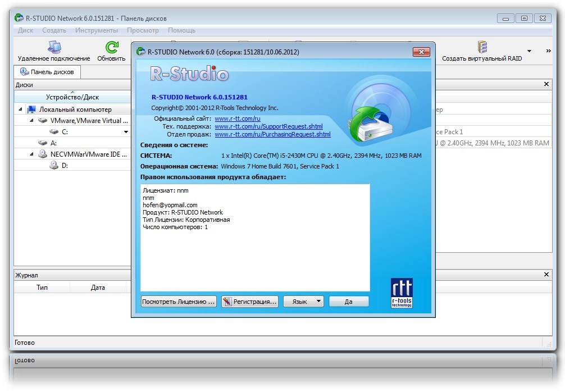Click the R-Tools Technology logo

tap(402, 293)
